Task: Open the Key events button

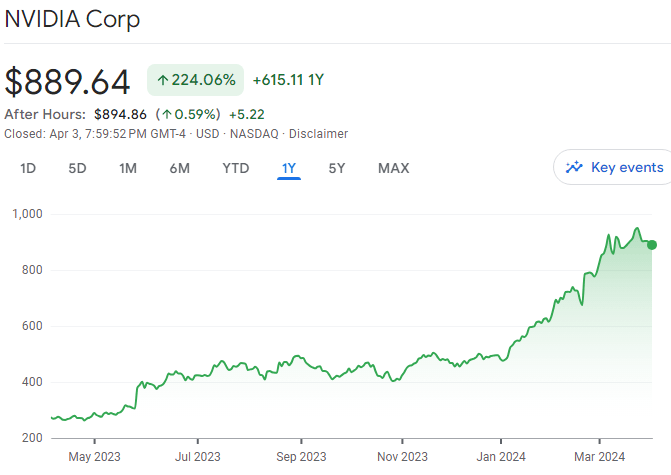Action: pos(614,167)
